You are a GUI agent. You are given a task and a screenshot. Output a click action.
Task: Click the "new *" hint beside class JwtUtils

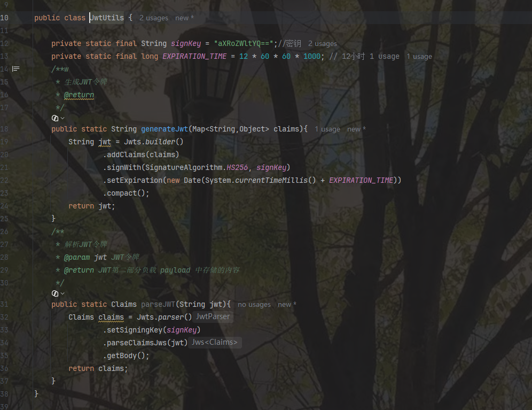pos(184,18)
